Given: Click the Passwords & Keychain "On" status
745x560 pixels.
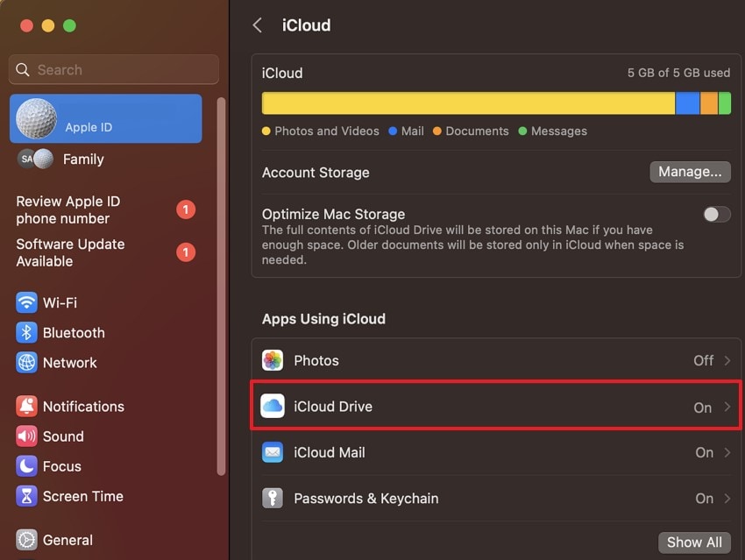Looking at the screenshot, I should point(704,499).
